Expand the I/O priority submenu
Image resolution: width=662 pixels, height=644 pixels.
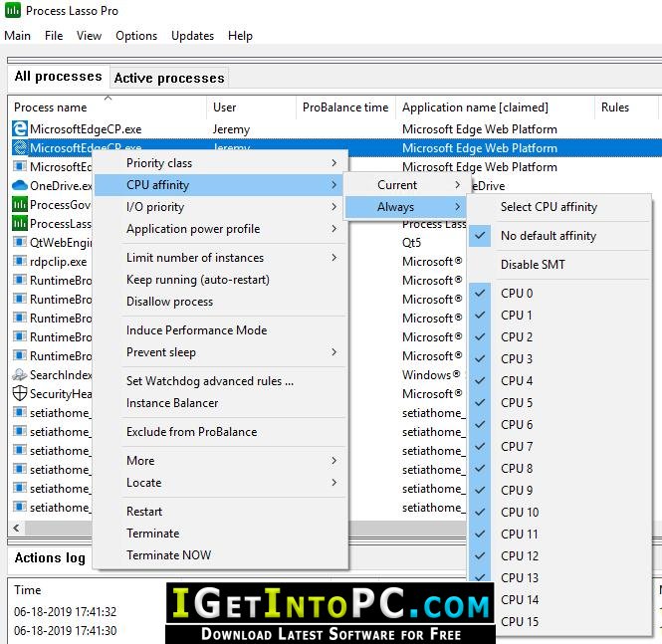click(220, 207)
